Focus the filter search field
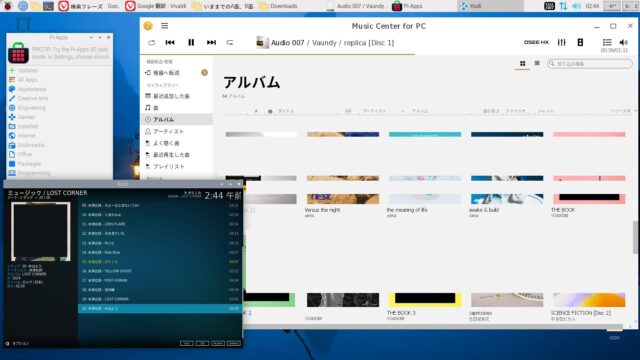This screenshot has height=360, width=640. pos(590,64)
